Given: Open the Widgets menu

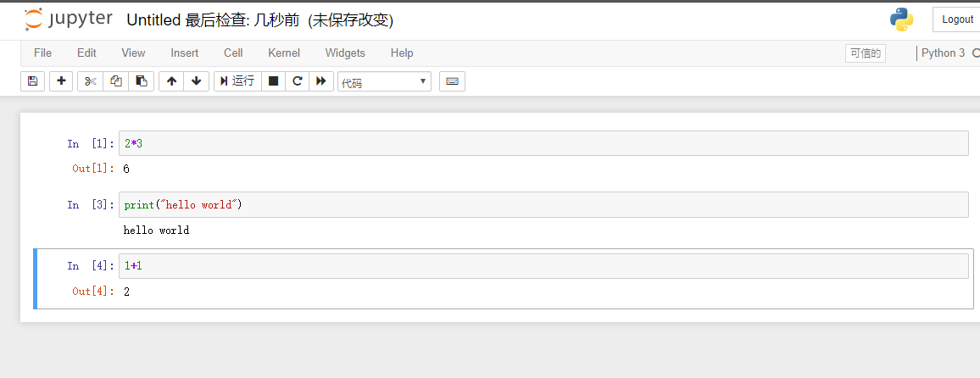Looking at the screenshot, I should 345,53.
